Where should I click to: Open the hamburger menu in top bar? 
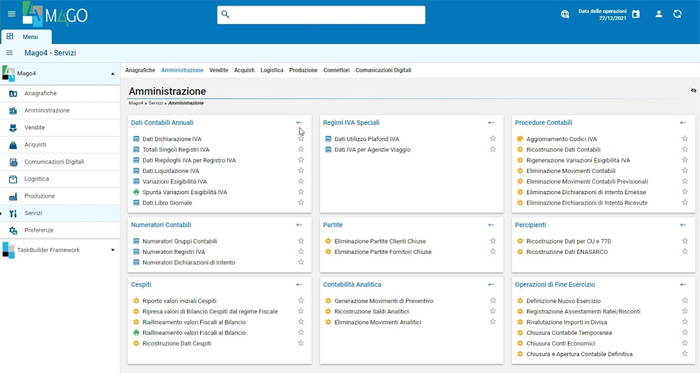(12, 14)
